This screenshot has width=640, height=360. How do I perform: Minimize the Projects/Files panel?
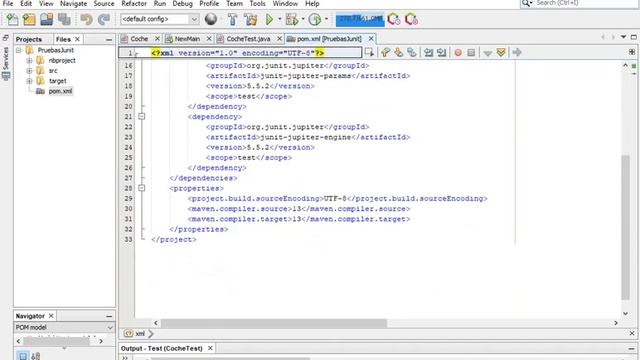109,40
